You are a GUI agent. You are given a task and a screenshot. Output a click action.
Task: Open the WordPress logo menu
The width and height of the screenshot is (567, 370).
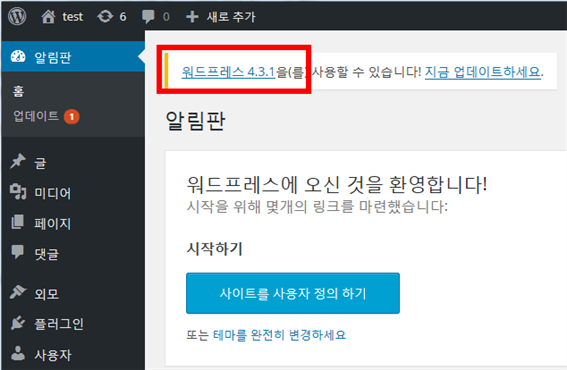tap(17, 16)
